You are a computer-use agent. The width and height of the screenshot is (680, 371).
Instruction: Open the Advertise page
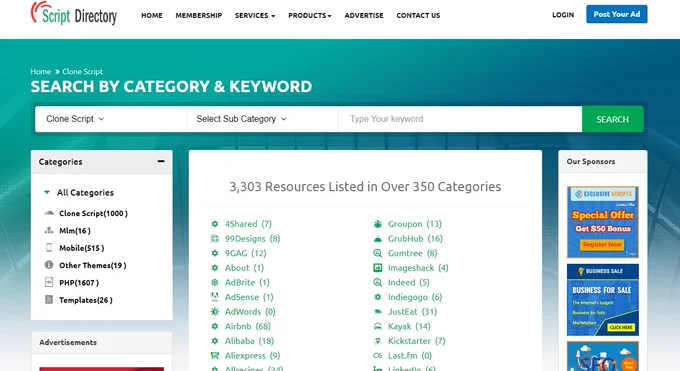(364, 15)
